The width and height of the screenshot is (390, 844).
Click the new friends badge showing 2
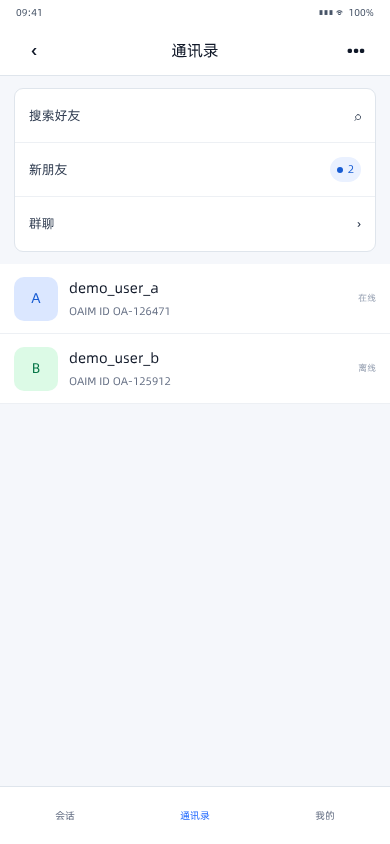pos(345,170)
